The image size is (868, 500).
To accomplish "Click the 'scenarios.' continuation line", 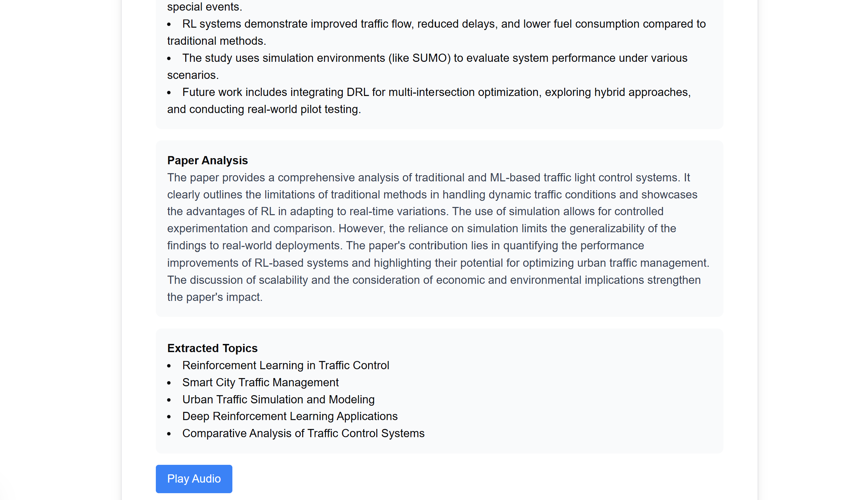I will tap(193, 75).
